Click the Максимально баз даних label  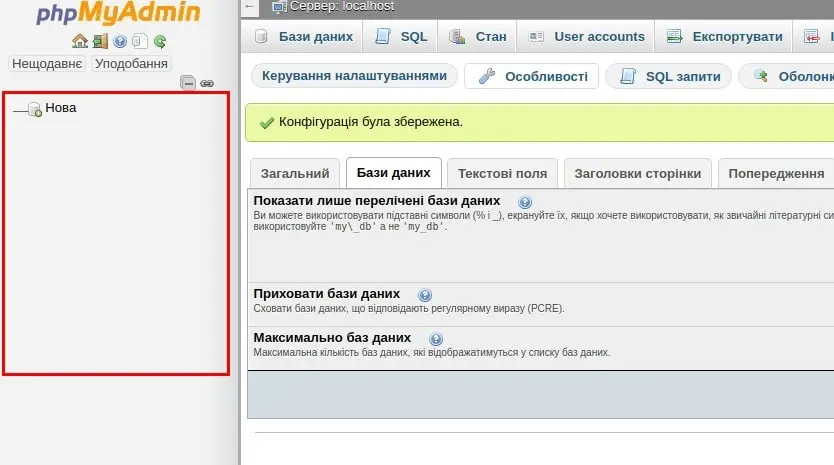(332, 338)
